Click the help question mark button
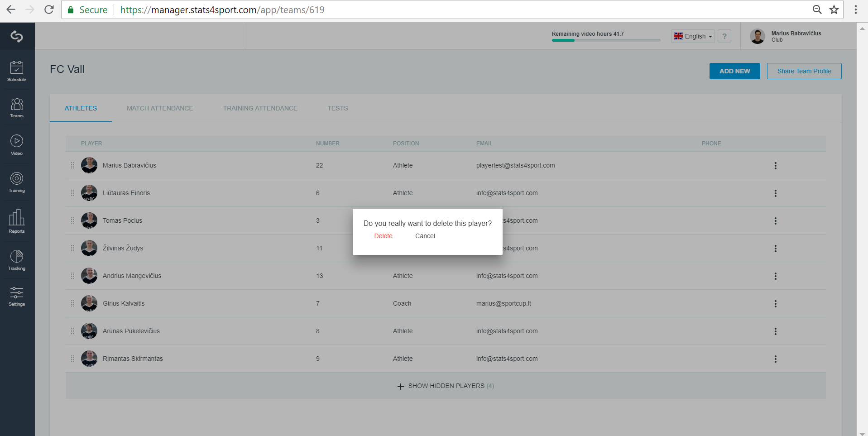The width and height of the screenshot is (868, 436). pos(724,36)
